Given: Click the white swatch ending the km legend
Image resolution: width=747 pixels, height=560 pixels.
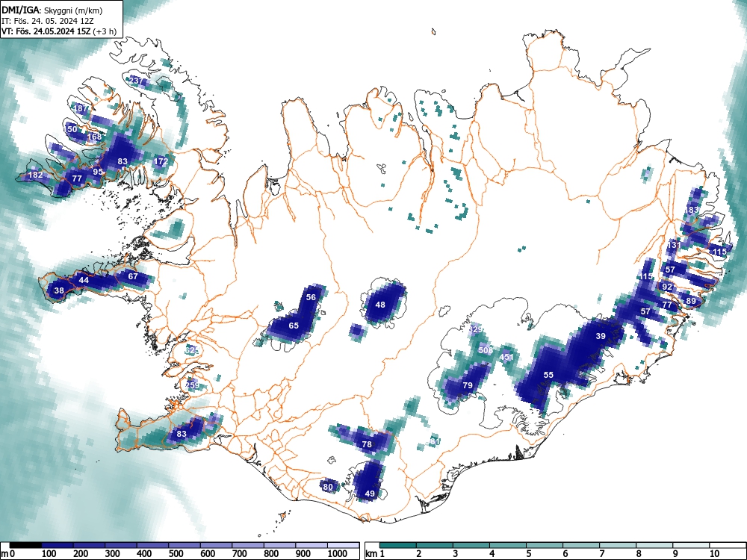Looking at the screenshot, I should pyautogui.click(x=727, y=545).
